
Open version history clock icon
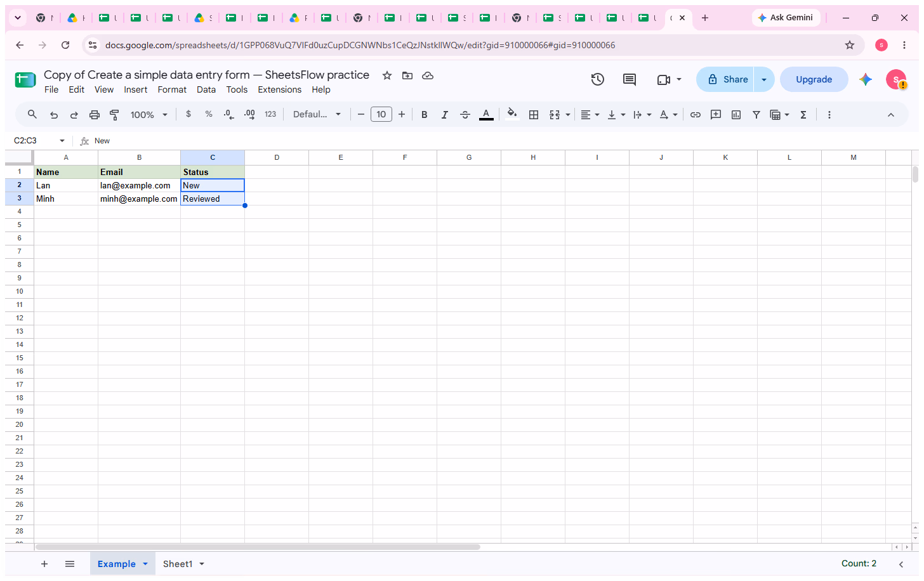597,79
